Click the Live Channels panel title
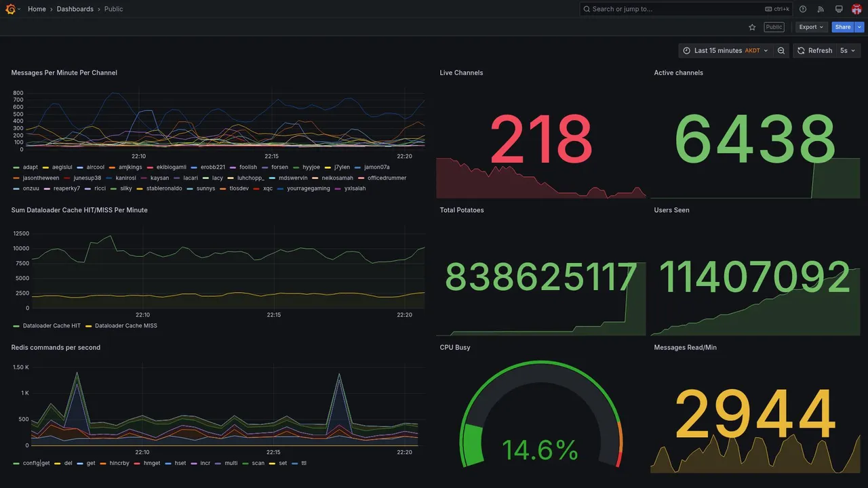 tap(461, 73)
